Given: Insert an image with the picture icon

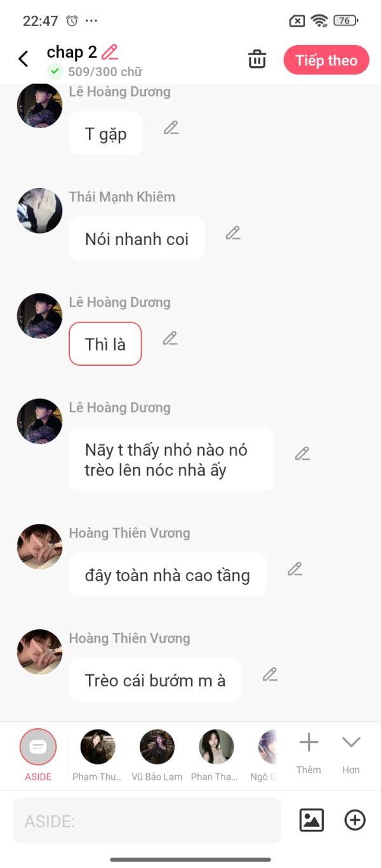Looking at the screenshot, I should pos(312,820).
